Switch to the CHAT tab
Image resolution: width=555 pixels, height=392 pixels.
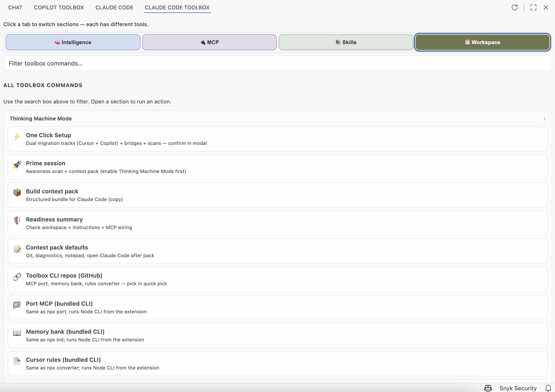pos(15,7)
